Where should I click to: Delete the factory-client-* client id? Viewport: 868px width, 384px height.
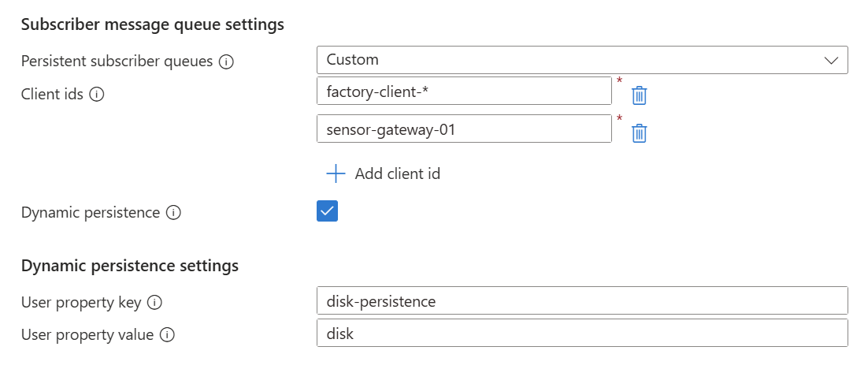pos(640,96)
